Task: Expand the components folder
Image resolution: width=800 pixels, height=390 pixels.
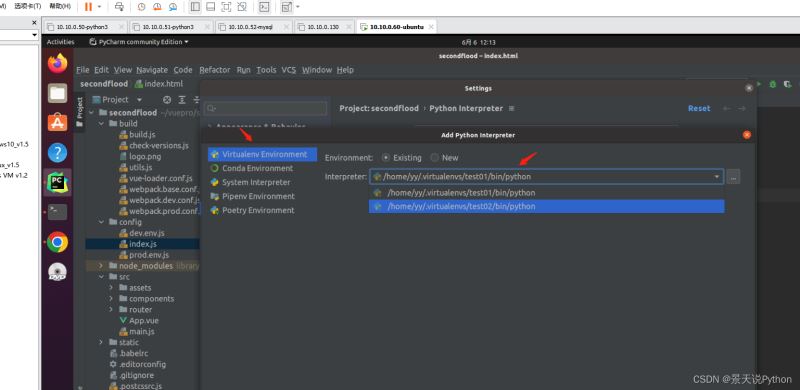Action: pyautogui.click(x=111, y=299)
